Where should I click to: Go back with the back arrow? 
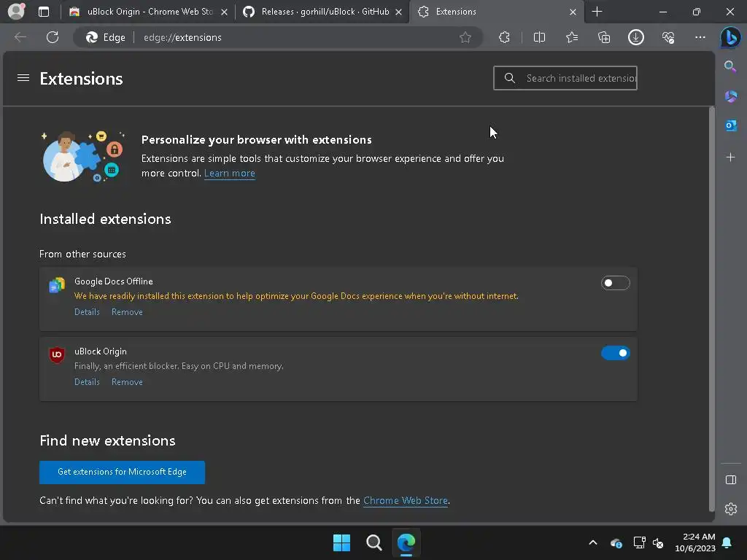[20, 37]
